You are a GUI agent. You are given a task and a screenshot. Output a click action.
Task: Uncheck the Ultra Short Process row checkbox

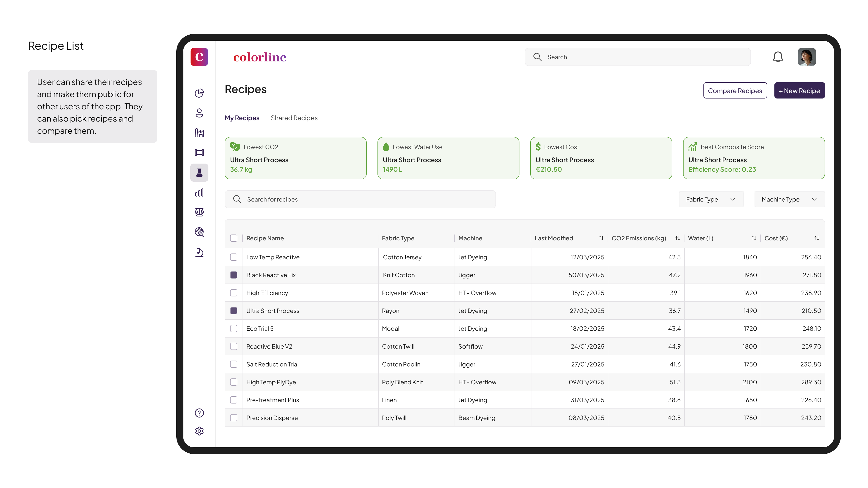click(234, 310)
